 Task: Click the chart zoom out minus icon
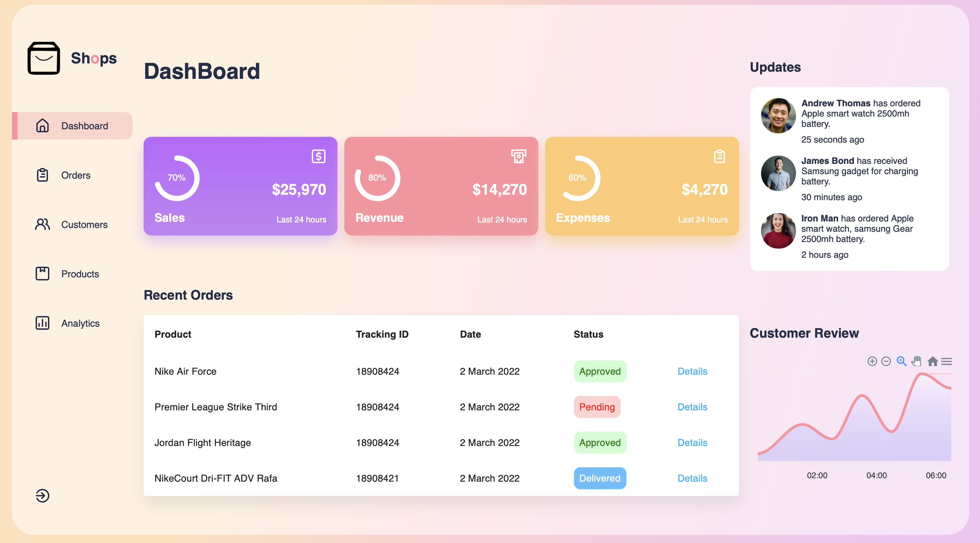(886, 361)
